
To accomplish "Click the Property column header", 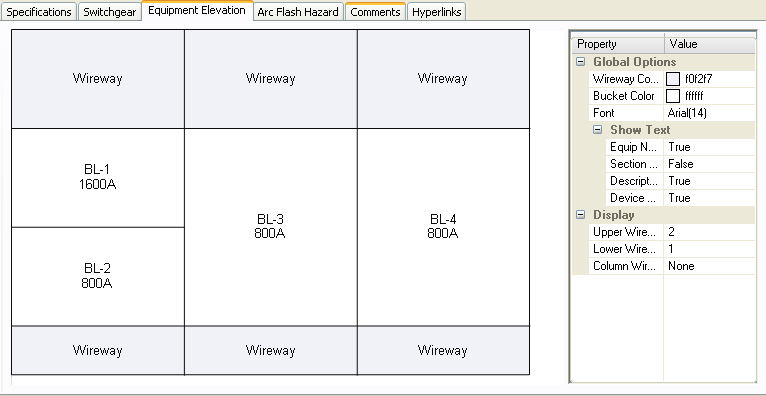I will [x=618, y=44].
